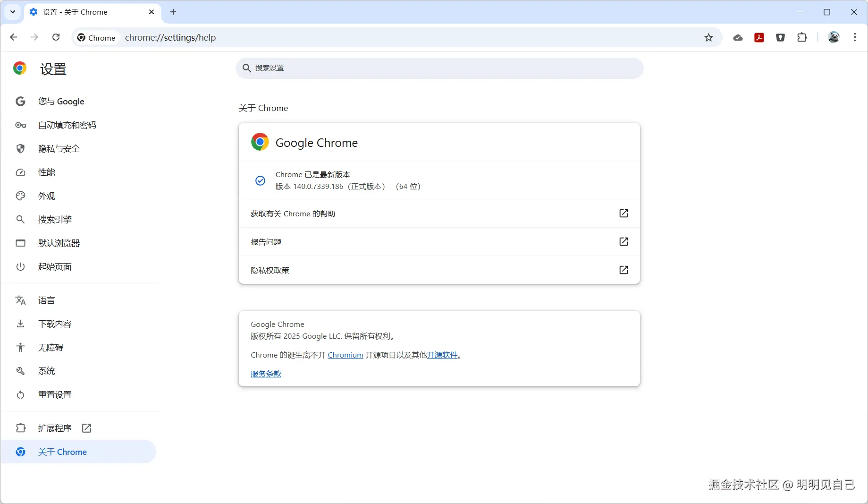Click the system wrench sidebar icon
This screenshot has height=504, width=868.
[20, 371]
